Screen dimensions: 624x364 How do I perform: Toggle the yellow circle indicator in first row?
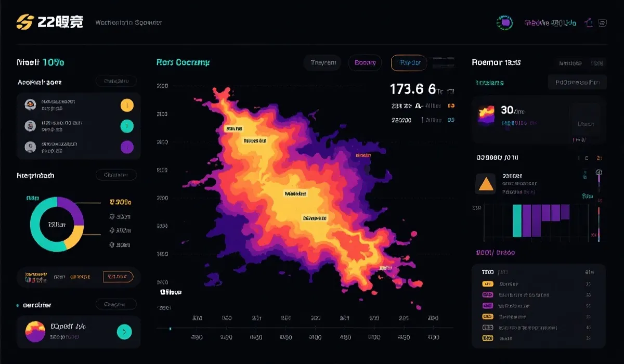(127, 105)
